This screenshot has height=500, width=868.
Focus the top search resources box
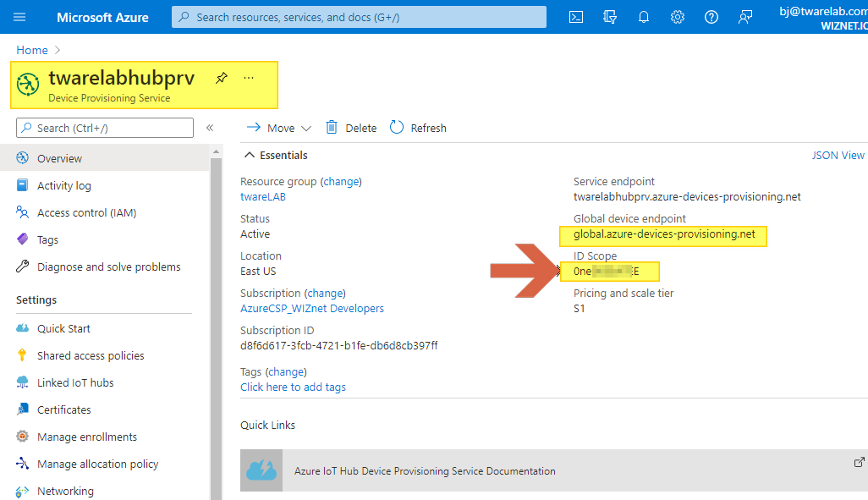tap(359, 17)
